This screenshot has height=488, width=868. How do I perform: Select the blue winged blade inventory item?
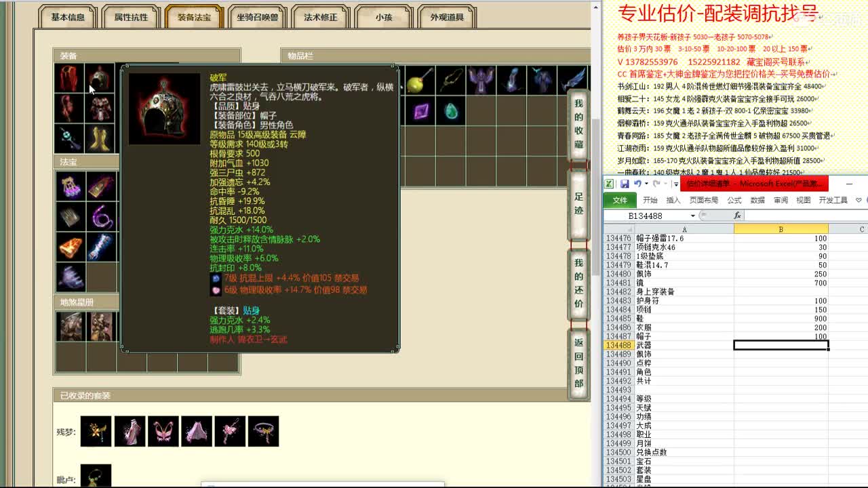coord(573,80)
